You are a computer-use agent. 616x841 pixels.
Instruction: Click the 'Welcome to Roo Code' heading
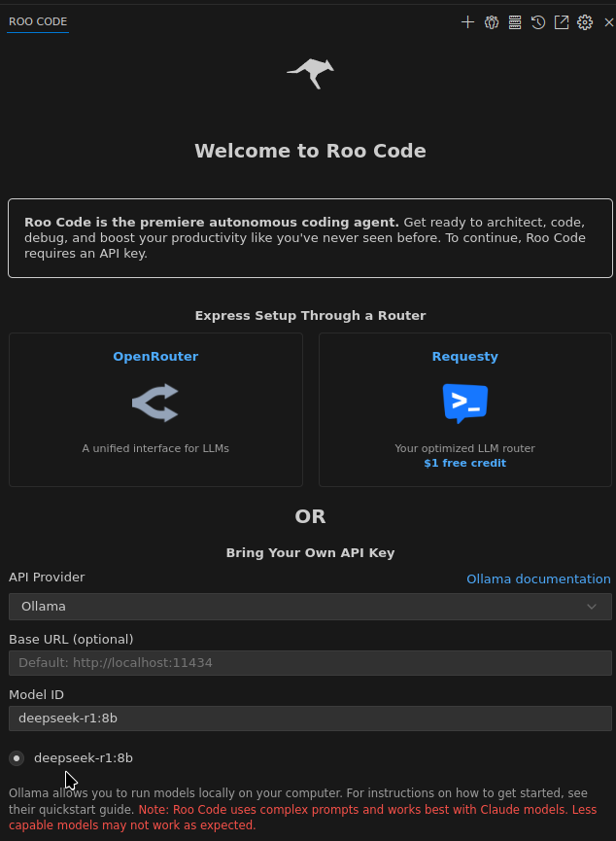310,151
